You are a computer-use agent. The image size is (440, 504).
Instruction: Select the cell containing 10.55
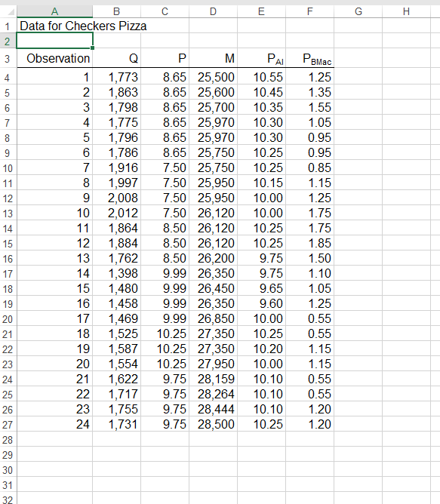261,77
